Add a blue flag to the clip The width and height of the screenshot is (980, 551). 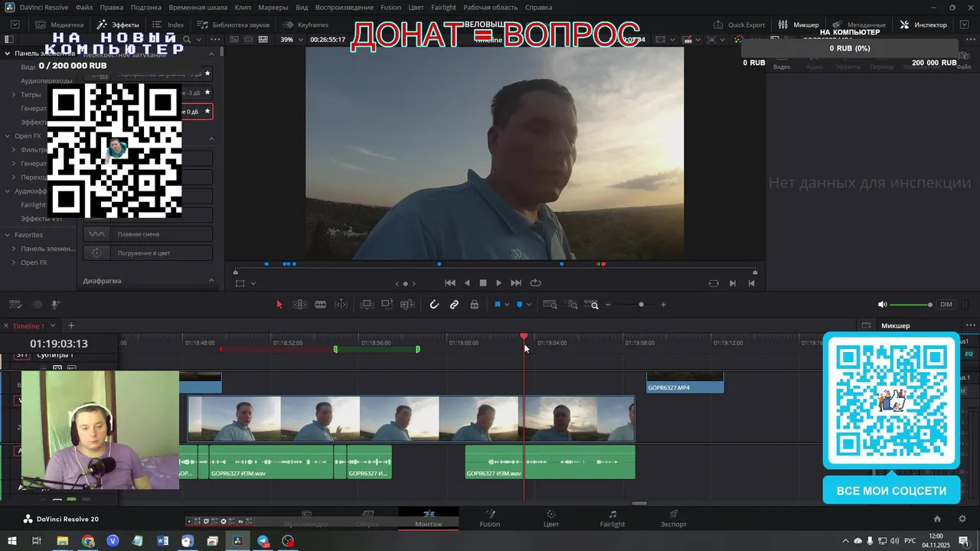(x=497, y=305)
